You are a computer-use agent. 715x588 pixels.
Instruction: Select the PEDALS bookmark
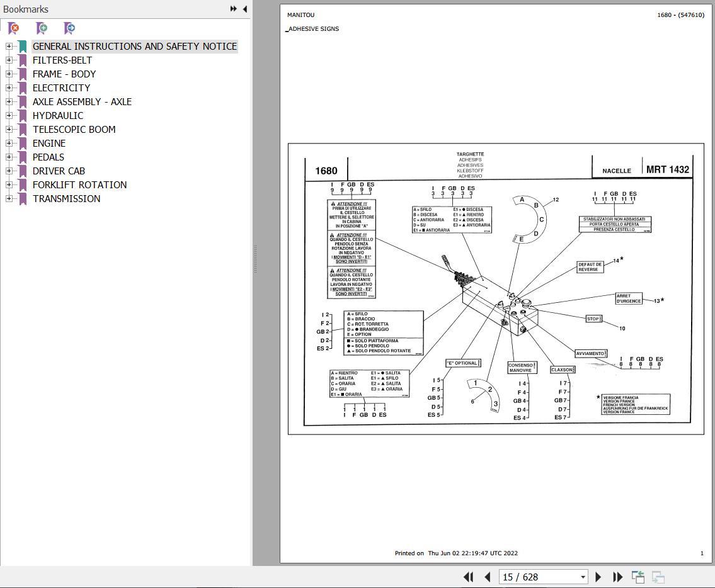[x=49, y=157]
